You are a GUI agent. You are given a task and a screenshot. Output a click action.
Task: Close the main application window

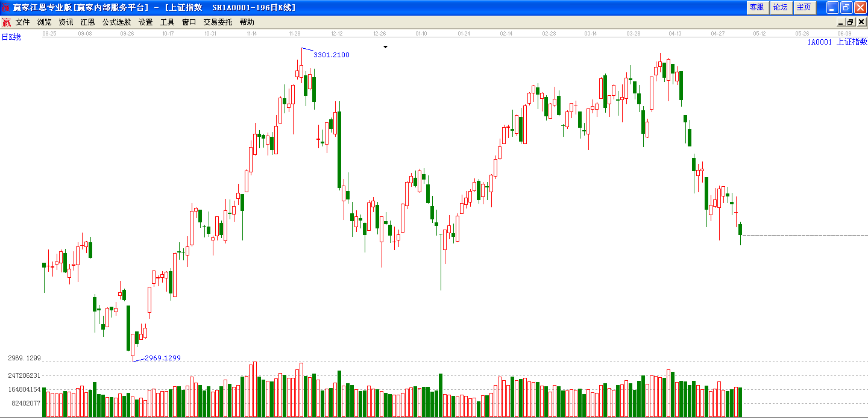(x=860, y=7)
